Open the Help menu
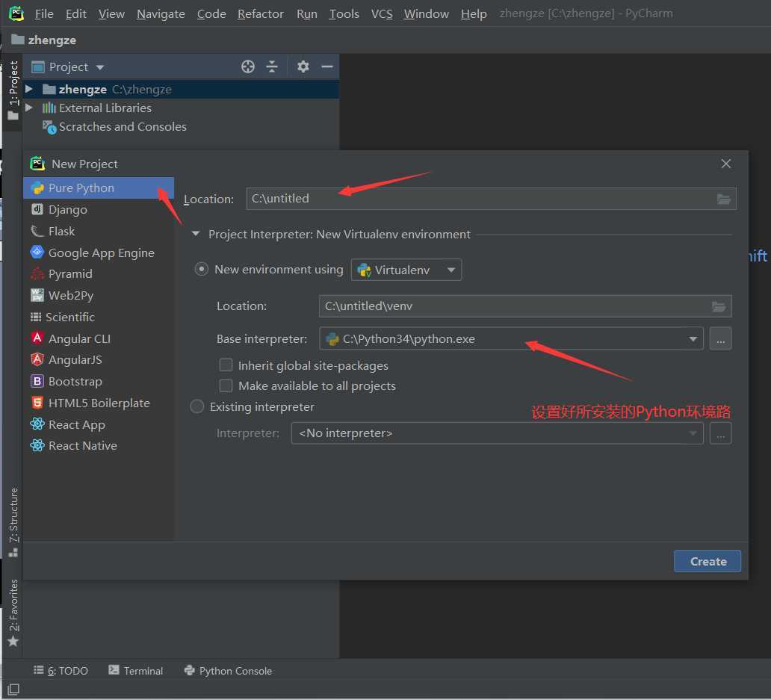The height and width of the screenshot is (700, 771). (474, 13)
